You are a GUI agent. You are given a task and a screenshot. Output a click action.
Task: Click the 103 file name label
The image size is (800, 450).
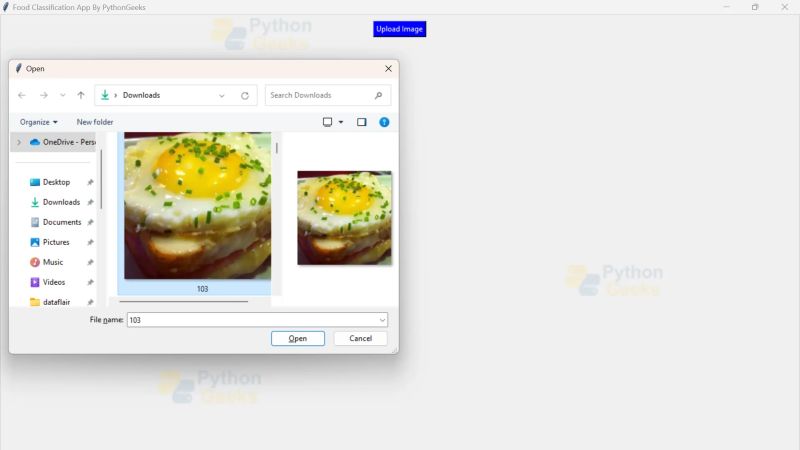click(x=203, y=289)
